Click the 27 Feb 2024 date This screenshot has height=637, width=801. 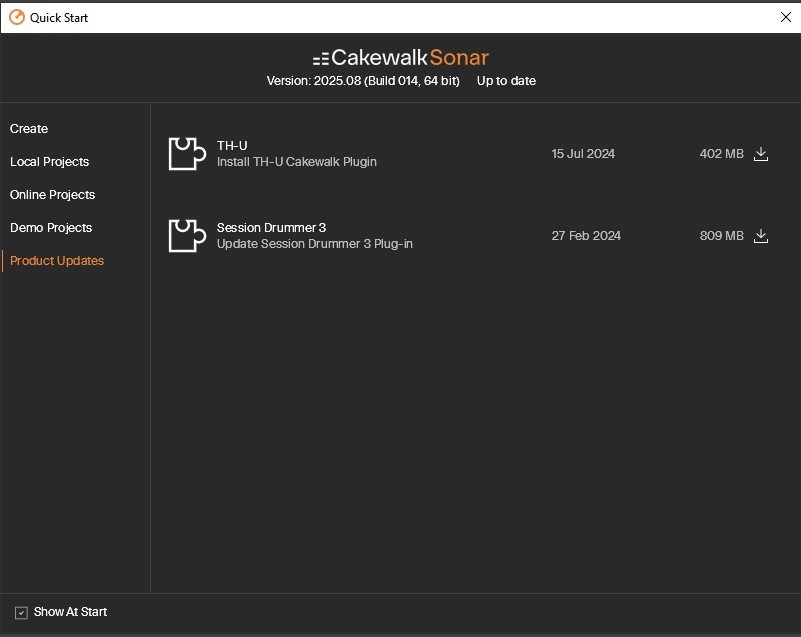coord(586,235)
